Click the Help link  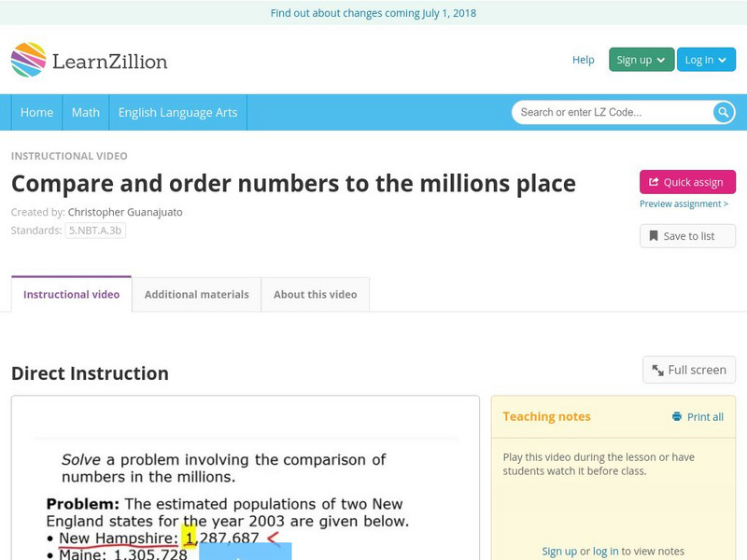pos(582,60)
